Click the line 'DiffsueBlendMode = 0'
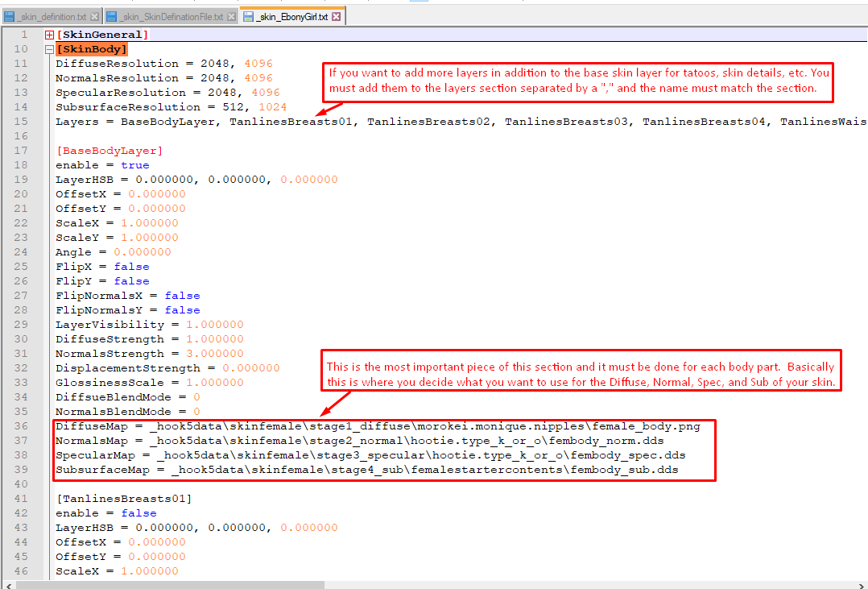The width and height of the screenshot is (868, 589). [x=128, y=397]
